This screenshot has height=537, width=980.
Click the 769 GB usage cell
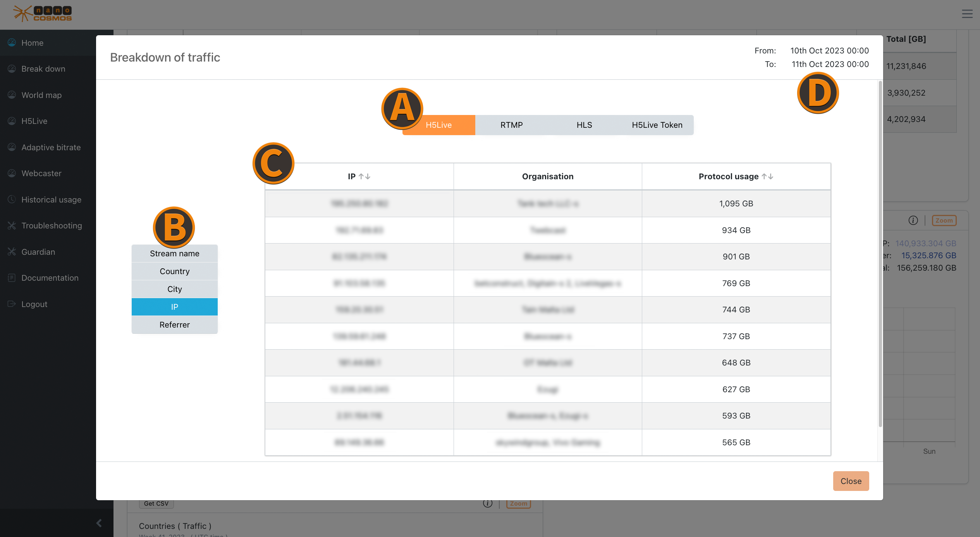point(736,283)
